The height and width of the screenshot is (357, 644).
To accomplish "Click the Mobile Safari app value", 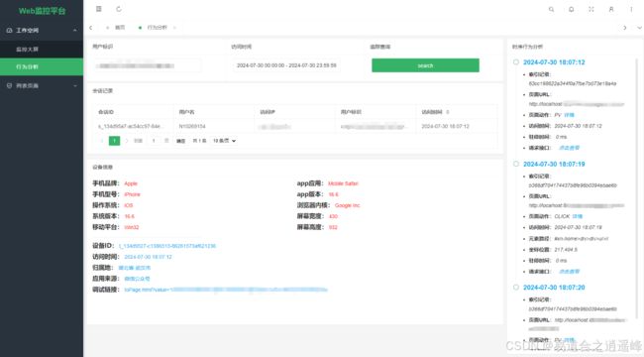I will point(343,183).
